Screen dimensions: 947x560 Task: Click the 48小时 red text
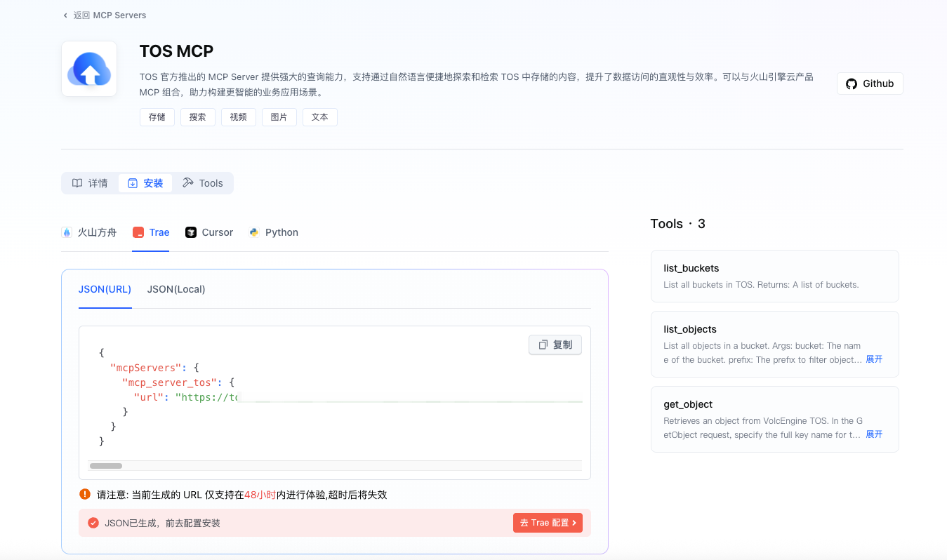pos(260,495)
